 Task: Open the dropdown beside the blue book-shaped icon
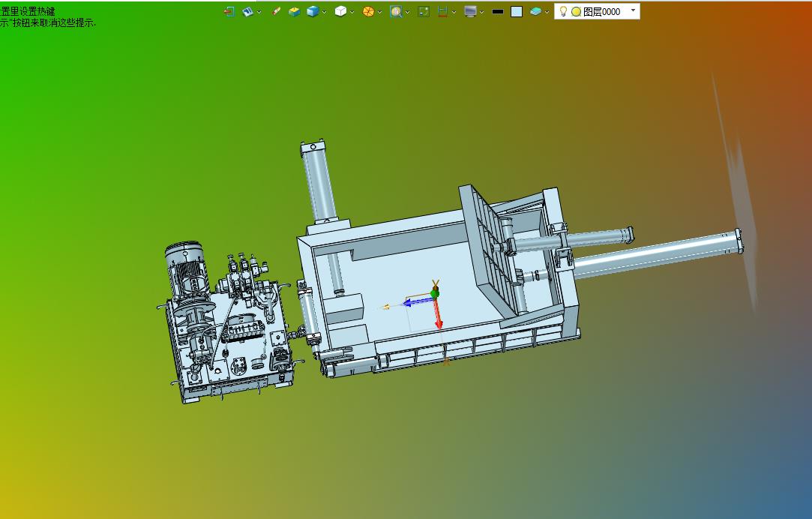coord(259,12)
